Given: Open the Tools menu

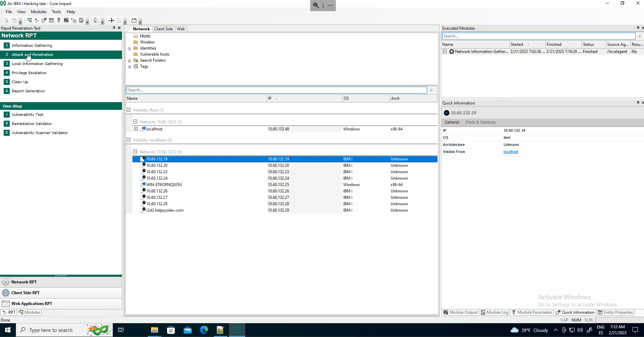Looking at the screenshot, I should pyautogui.click(x=56, y=12).
